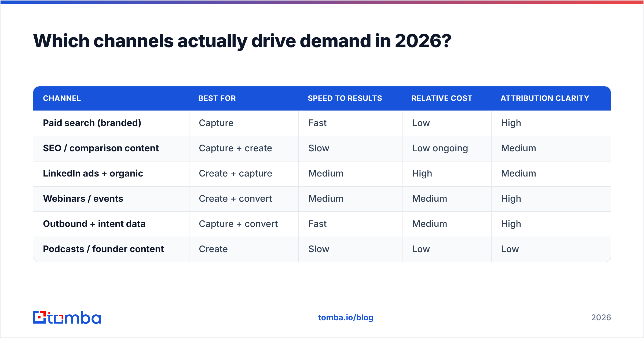Open the tomba.io/blog link
Screen dimensions: 644x338
pos(346,318)
